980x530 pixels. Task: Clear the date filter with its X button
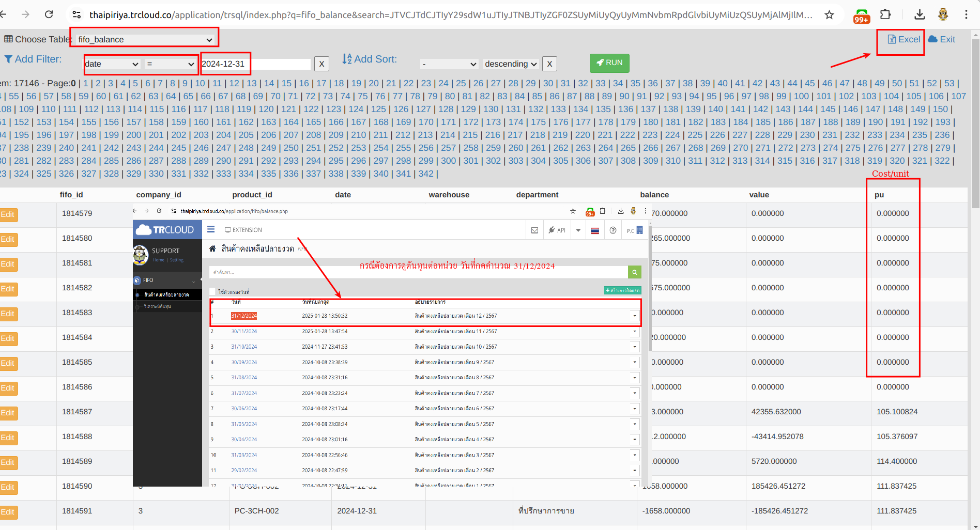pyautogui.click(x=321, y=64)
